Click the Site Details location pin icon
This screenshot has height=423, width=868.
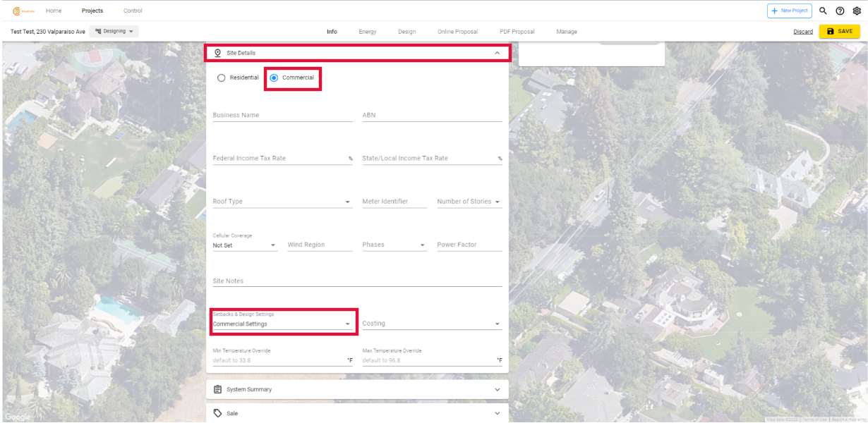pyautogui.click(x=218, y=53)
